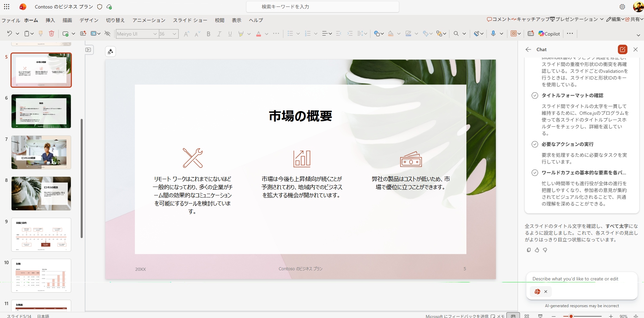644x318 pixels.
Task: Open the Meiryo UI font name dropdown
Action: pyautogui.click(x=155, y=34)
